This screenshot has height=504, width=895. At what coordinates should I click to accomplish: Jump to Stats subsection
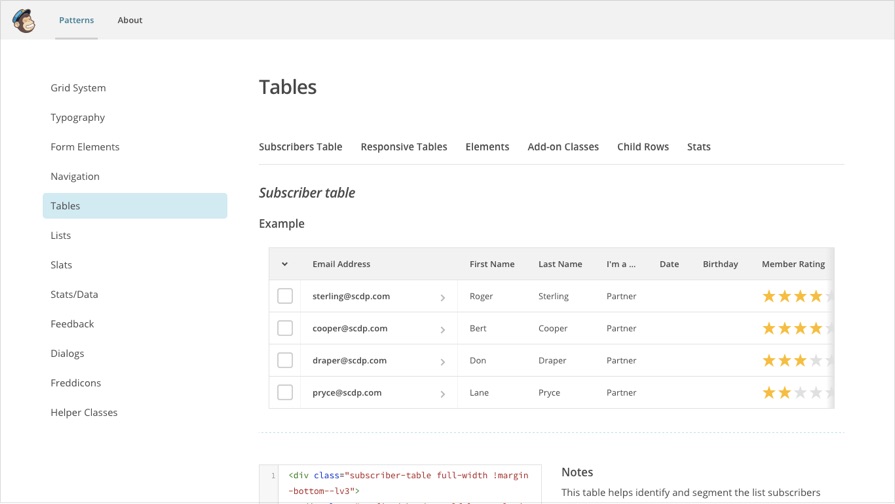point(699,147)
